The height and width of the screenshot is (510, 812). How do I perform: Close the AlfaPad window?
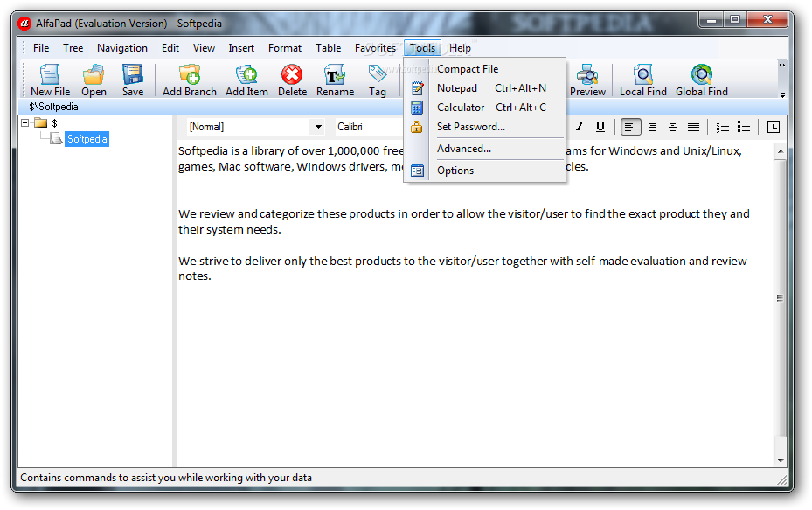pyautogui.click(x=767, y=20)
